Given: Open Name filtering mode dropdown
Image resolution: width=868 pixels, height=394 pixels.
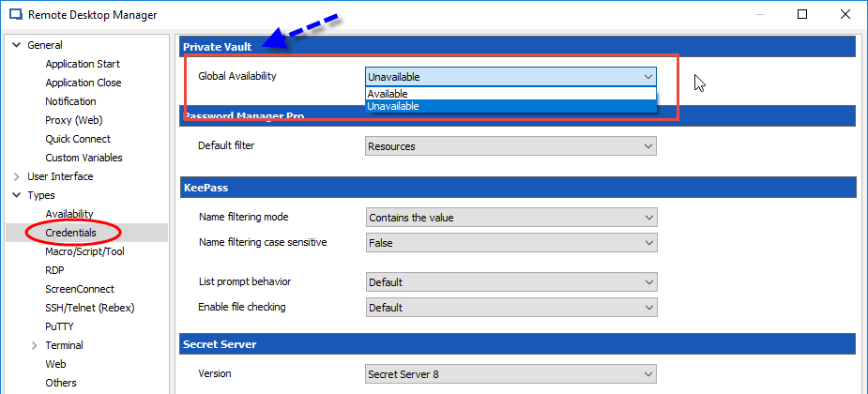Looking at the screenshot, I should click(x=510, y=218).
